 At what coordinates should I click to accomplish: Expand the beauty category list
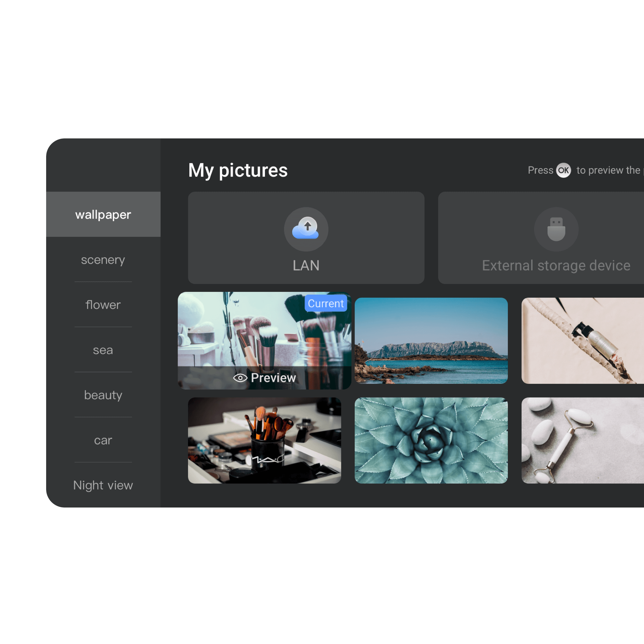pos(103,395)
